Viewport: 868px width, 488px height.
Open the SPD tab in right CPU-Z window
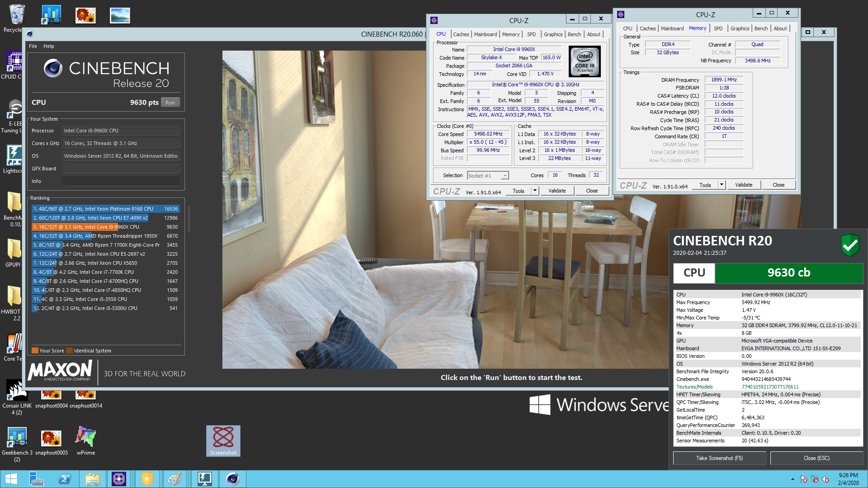tap(718, 28)
